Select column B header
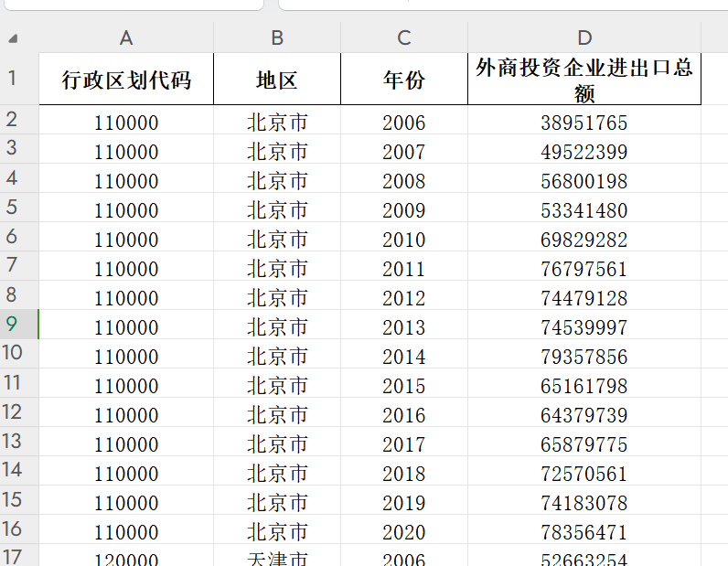 click(x=277, y=37)
